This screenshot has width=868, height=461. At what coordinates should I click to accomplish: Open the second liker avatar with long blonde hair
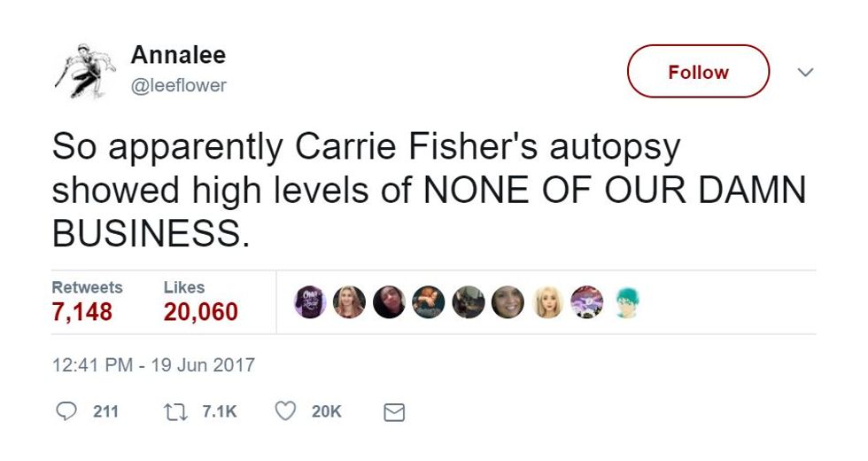point(349,302)
